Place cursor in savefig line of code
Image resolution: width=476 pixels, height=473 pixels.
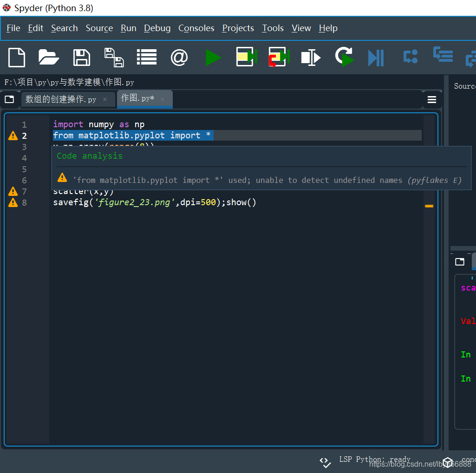point(155,202)
